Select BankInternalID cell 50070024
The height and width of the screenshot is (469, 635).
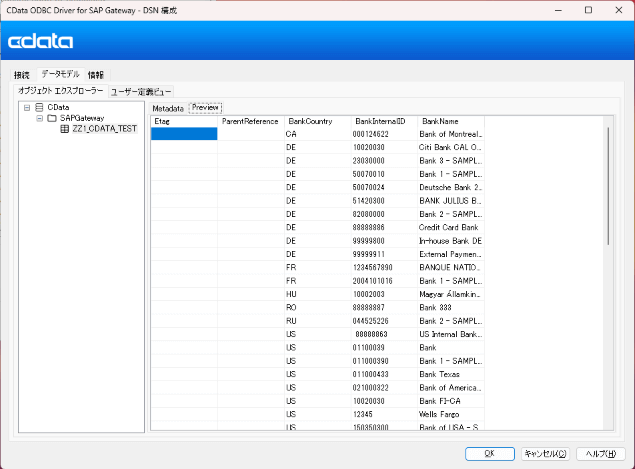(x=384, y=188)
